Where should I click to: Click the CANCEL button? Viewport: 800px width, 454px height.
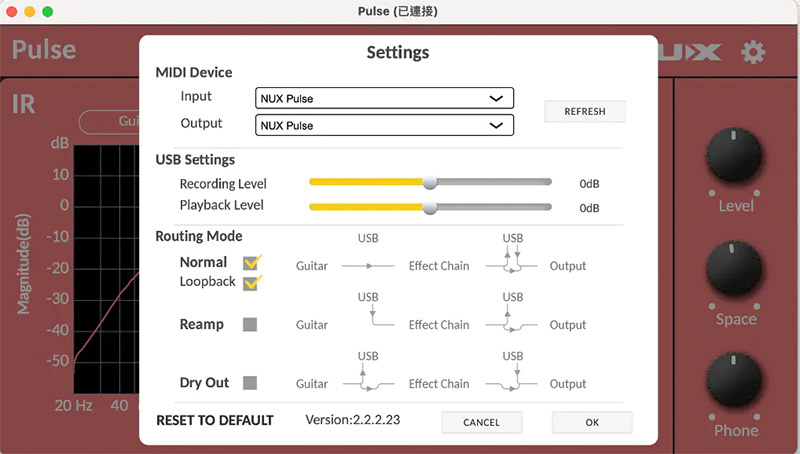[481, 422]
